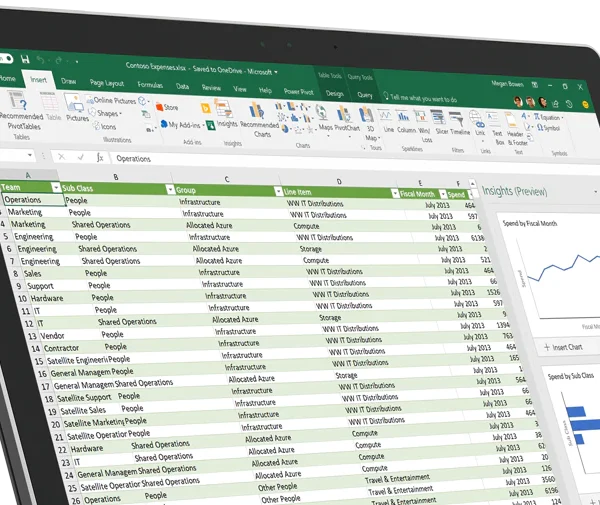Open the Fiscal Month filter dropdown
The image size is (600, 505).
pyautogui.click(x=443, y=194)
